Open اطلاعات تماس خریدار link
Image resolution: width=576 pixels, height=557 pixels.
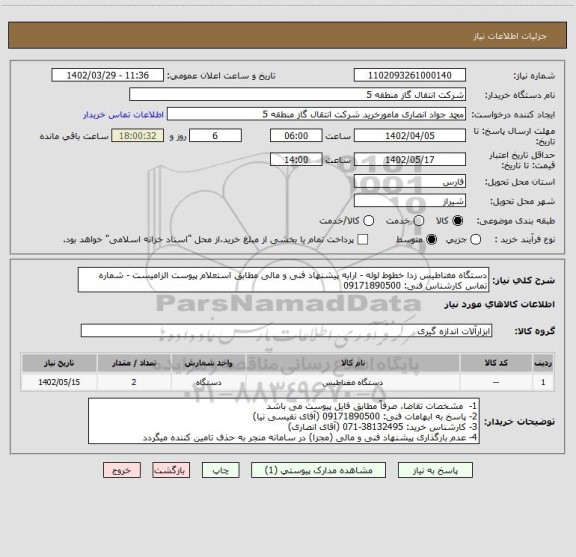(x=123, y=115)
